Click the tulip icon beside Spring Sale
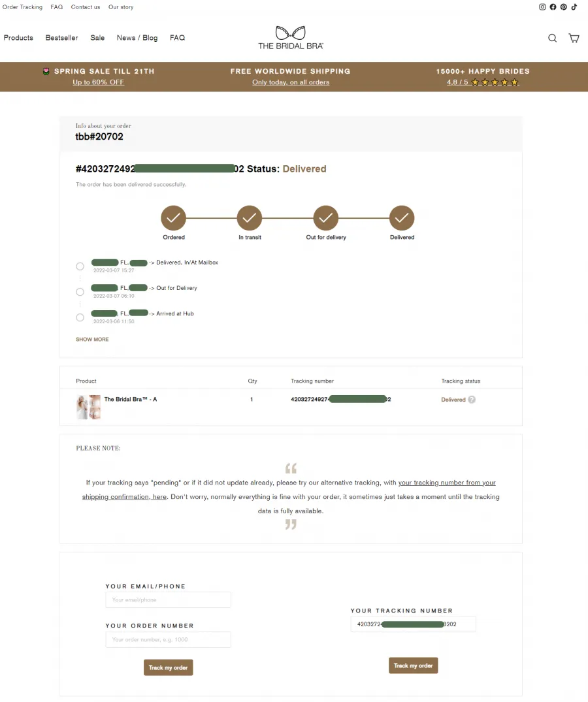 tap(46, 71)
